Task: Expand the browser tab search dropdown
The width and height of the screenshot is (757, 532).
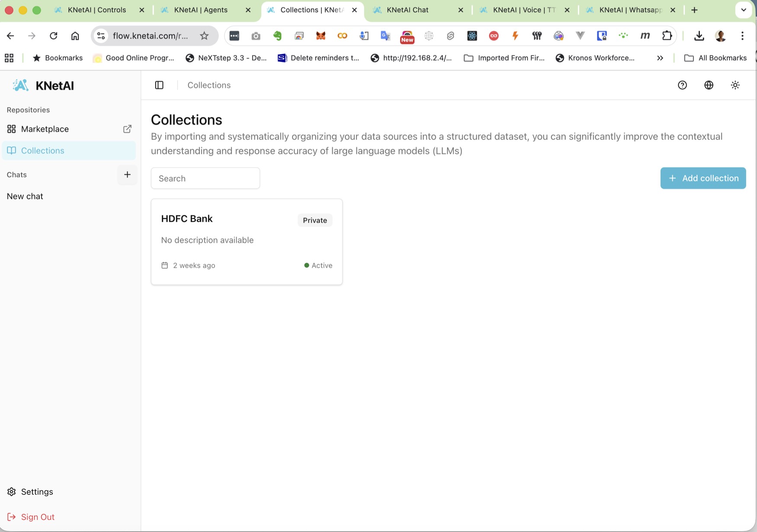Action: tap(743, 10)
